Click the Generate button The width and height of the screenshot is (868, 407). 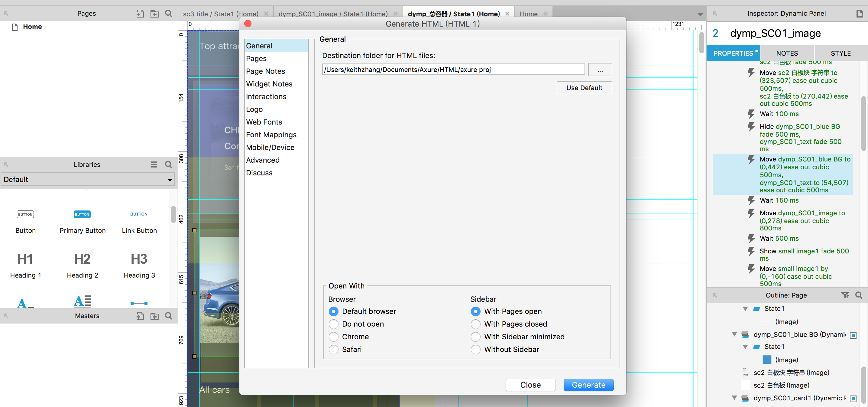(588, 385)
